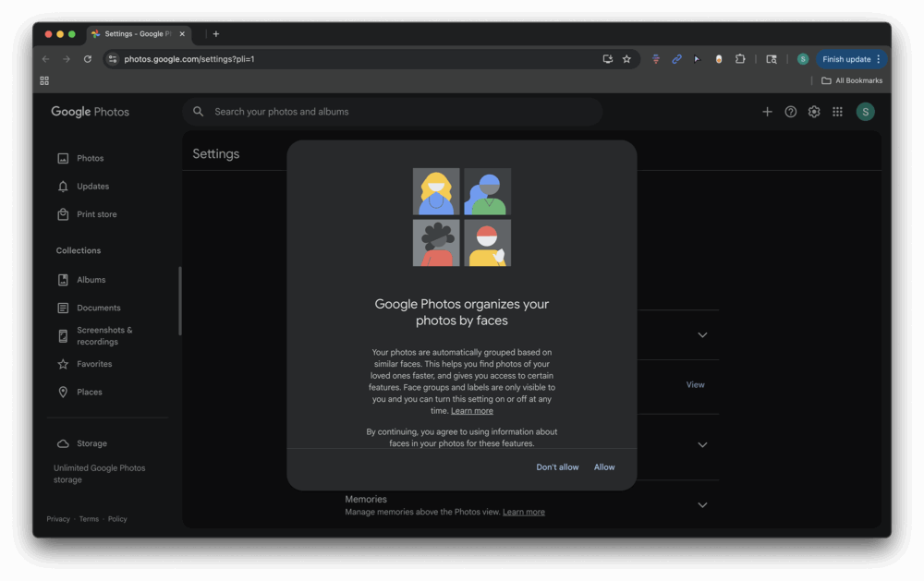Check Storage via the cloud icon

[91, 442]
